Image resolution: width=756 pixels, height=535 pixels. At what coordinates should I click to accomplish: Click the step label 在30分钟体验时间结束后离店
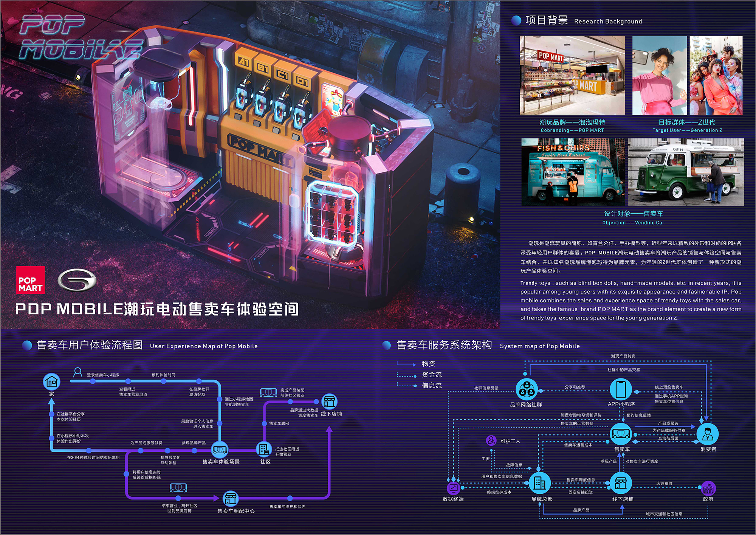93,457
